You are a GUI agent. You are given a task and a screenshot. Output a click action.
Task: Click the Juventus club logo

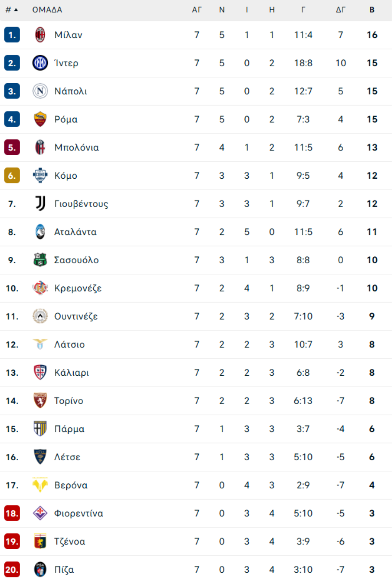(40, 204)
